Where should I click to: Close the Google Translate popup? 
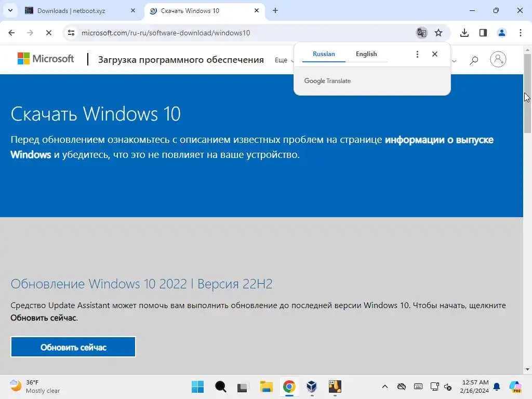pyautogui.click(x=435, y=54)
